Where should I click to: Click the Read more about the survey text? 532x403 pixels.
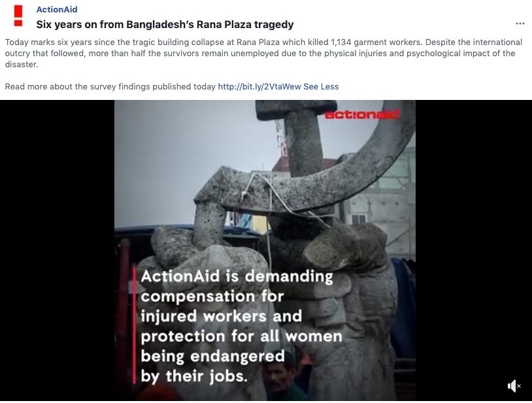[x=110, y=86]
